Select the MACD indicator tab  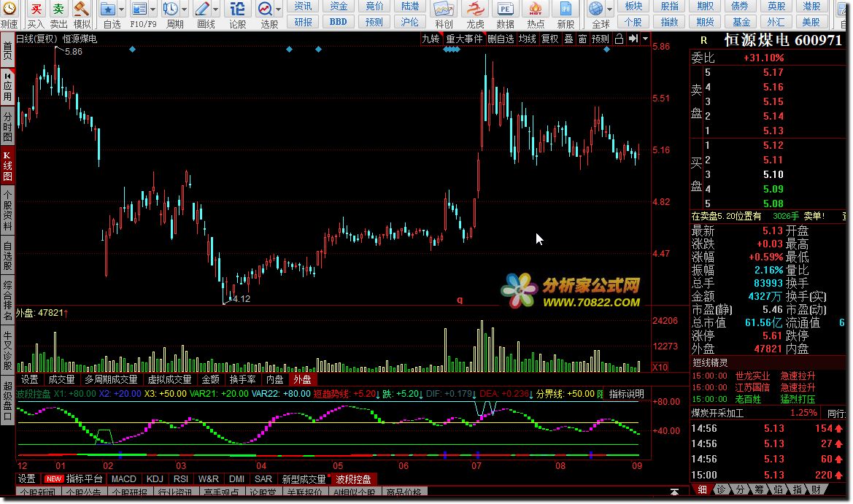pyautogui.click(x=123, y=479)
